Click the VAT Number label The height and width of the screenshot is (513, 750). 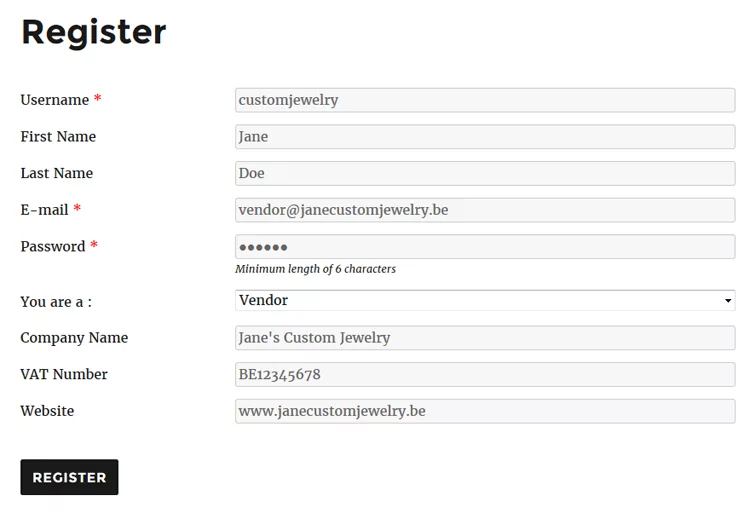[x=64, y=374]
